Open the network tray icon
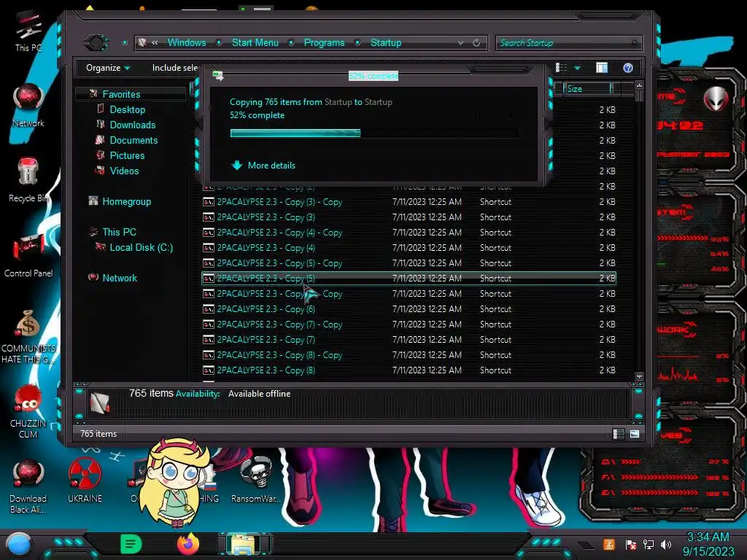 click(x=648, y=544)
